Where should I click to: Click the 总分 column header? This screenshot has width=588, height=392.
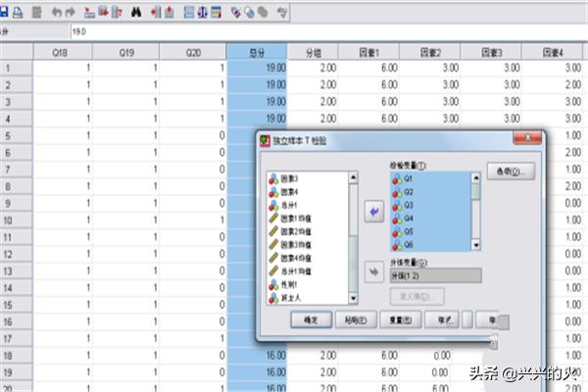tap(256, 51)
